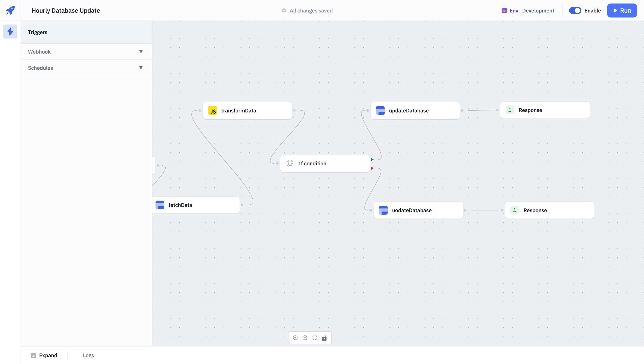Click the fit view canvas icon
Viewport: 644px width, 364px height.
coord(315,338)
